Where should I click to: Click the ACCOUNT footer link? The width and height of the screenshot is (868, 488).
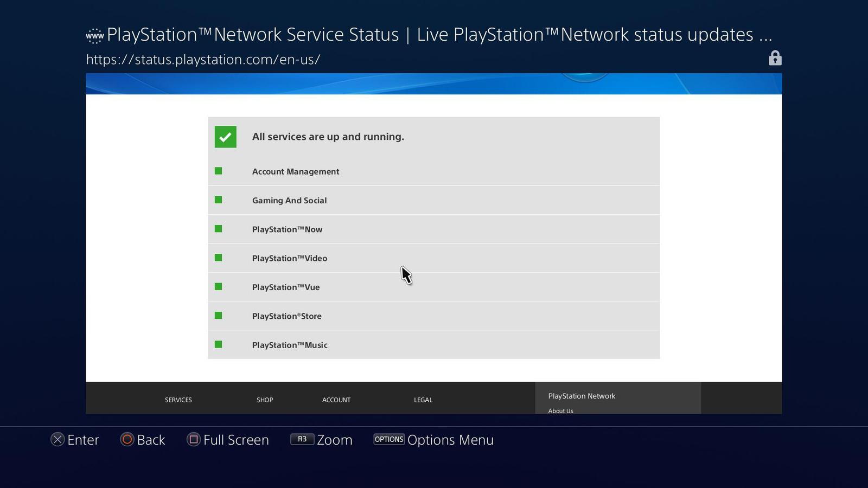click(336, 400)
